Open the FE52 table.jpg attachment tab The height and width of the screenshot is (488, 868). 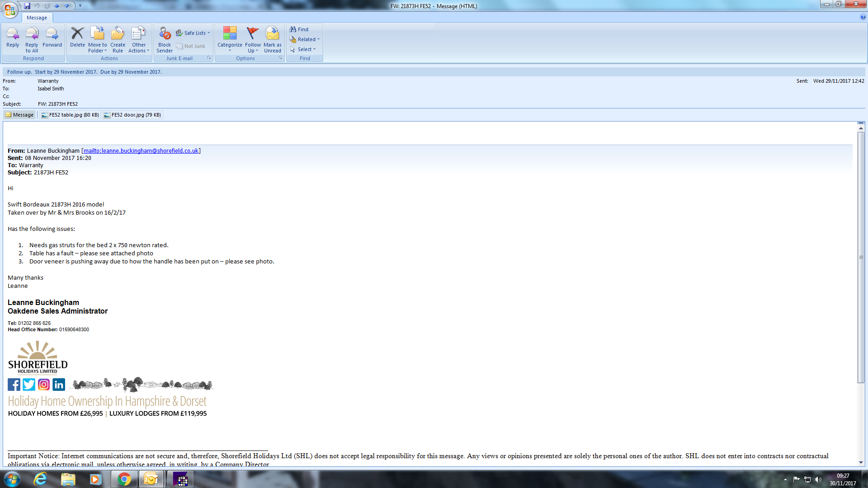point(70,115)
